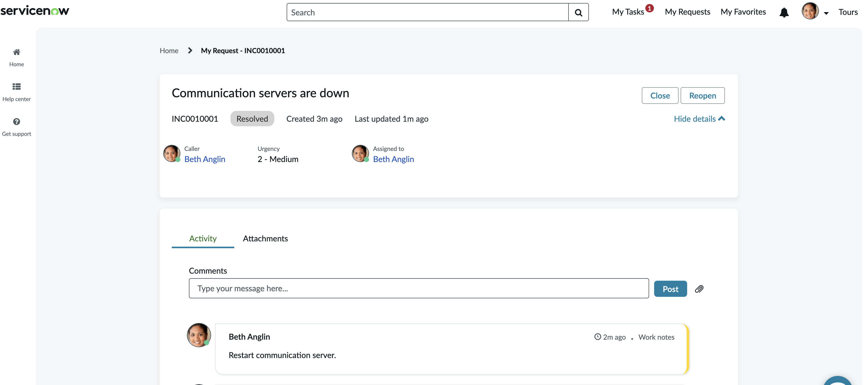Click 'Last updated 1m ago' text
Image resolution: width=868 pixels, height=385 pixels.
[391, 119]
